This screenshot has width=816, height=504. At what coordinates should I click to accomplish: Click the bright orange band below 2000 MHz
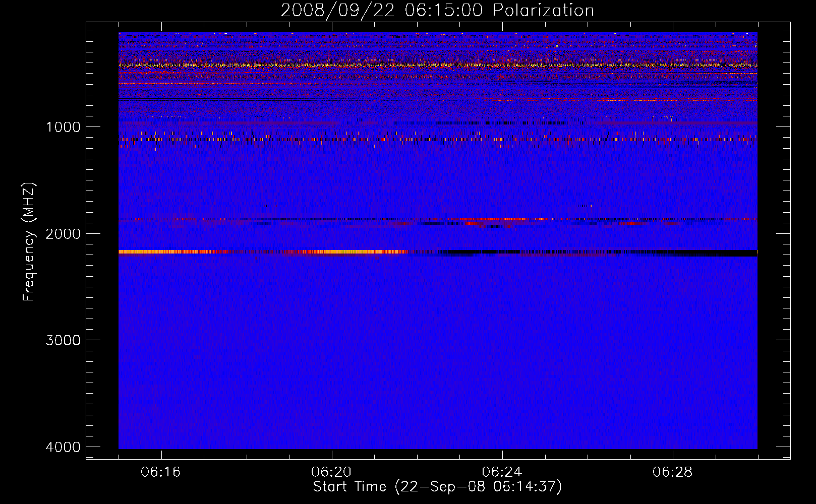[x=252, y=251]
